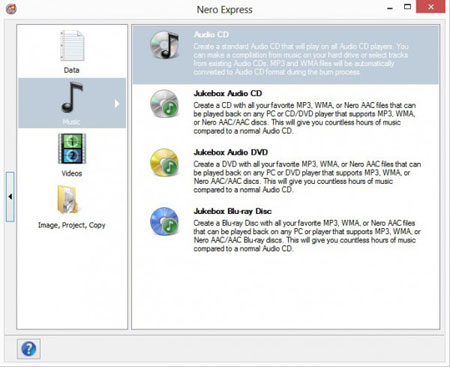
Task: Click the Data label
Action: [72, 70]
